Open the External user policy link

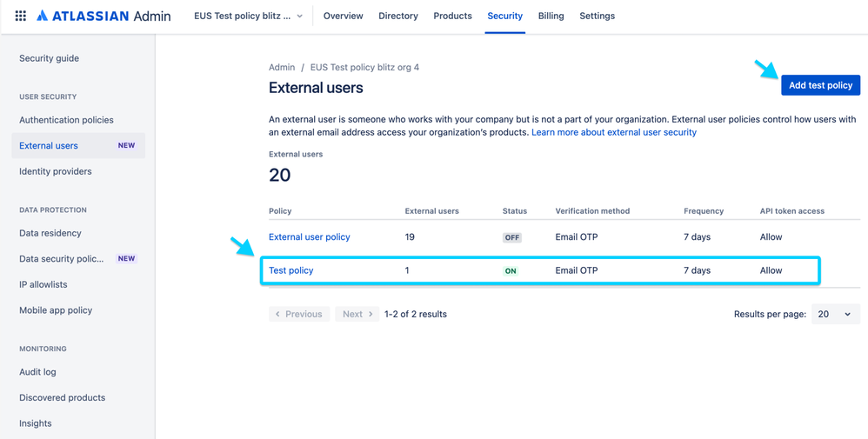pos(309,236)
